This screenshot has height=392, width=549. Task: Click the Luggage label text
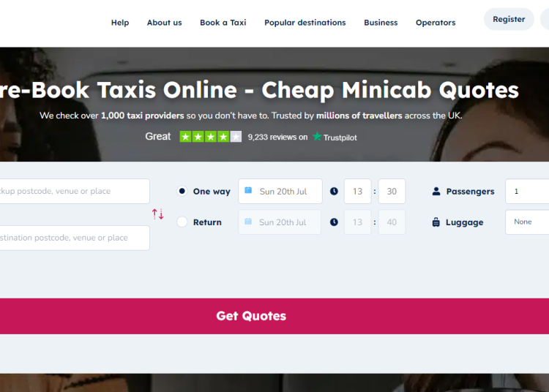464,222
